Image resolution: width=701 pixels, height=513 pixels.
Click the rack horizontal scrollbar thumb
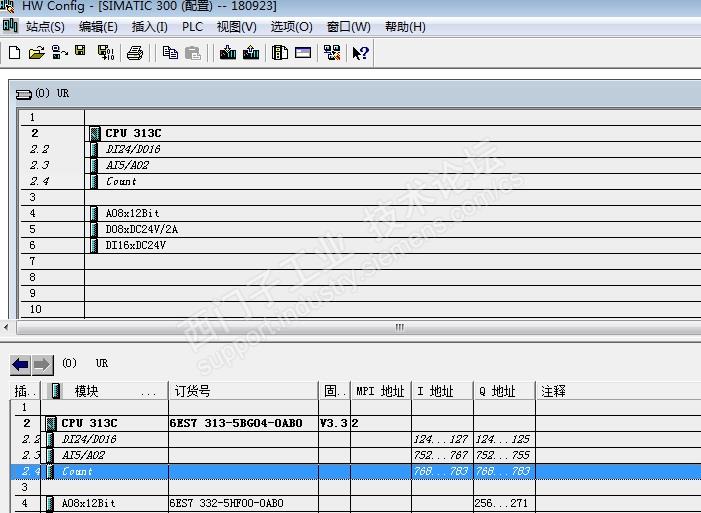pyautogui.click(x=400, y=327)
